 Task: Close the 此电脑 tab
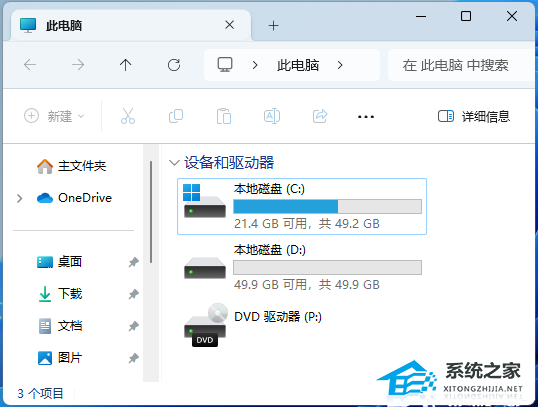230,25
